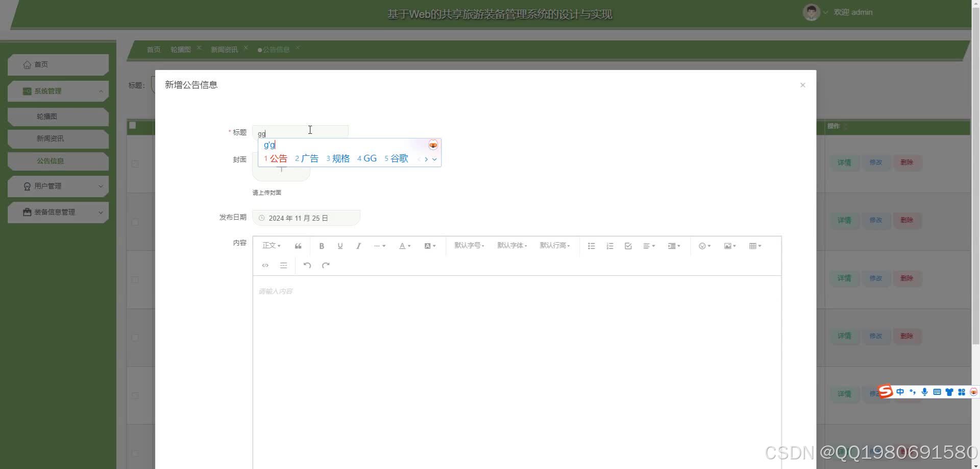
Task: Open the 默认行高 line height dropdown
Action: [555, 246]
